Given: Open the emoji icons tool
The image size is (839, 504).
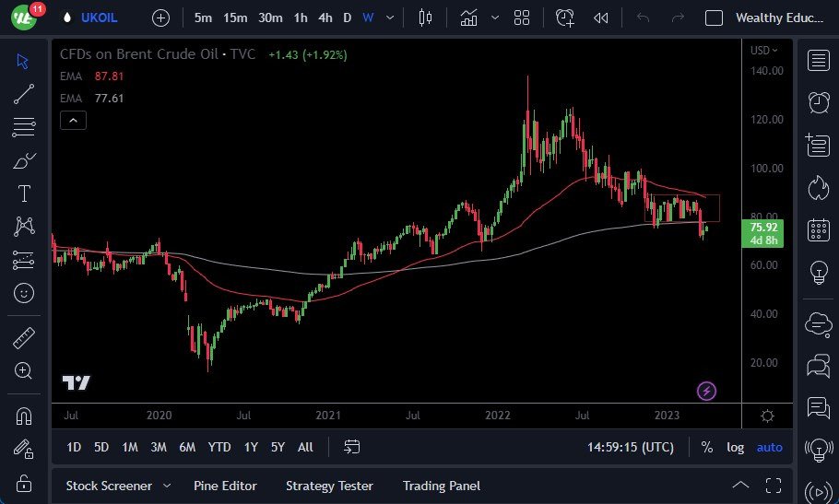Looking at the screenshot, I should point(24,293).
